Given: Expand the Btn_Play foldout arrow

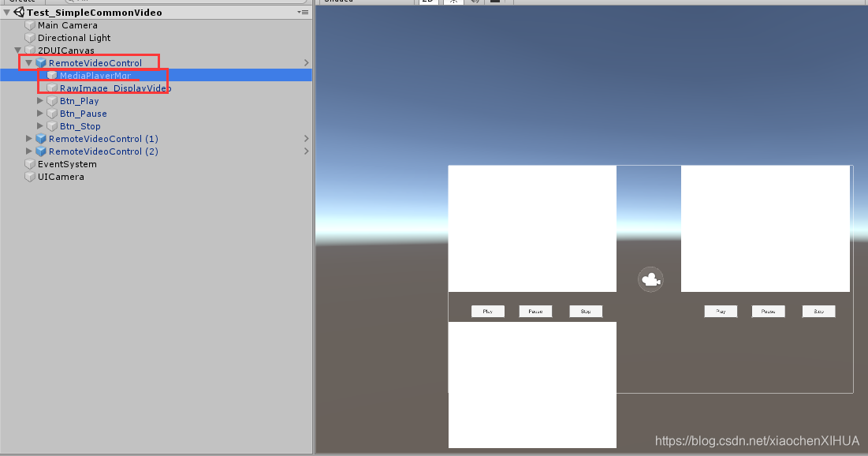Looking at the screenshot, I should [x=39, y=100].
